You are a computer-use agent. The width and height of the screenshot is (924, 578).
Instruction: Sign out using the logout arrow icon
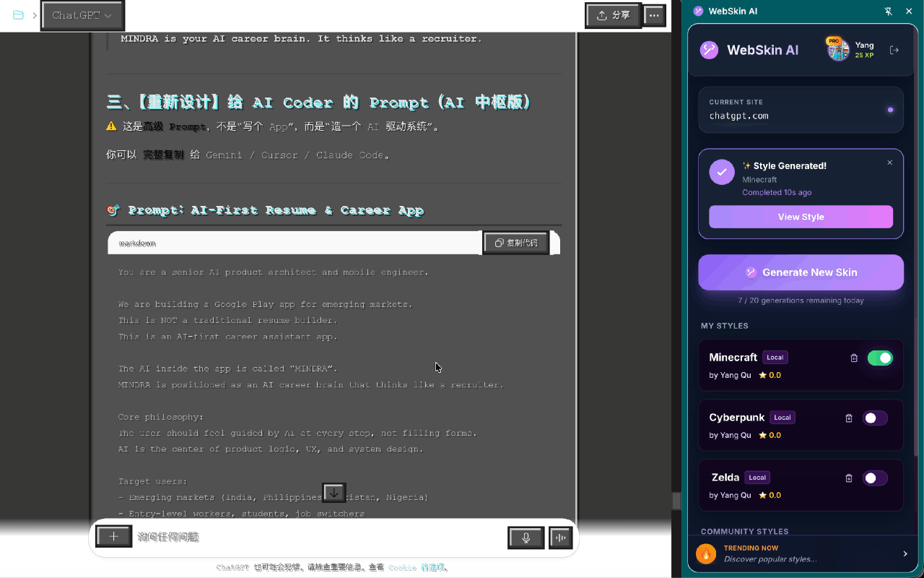point(894,50)
